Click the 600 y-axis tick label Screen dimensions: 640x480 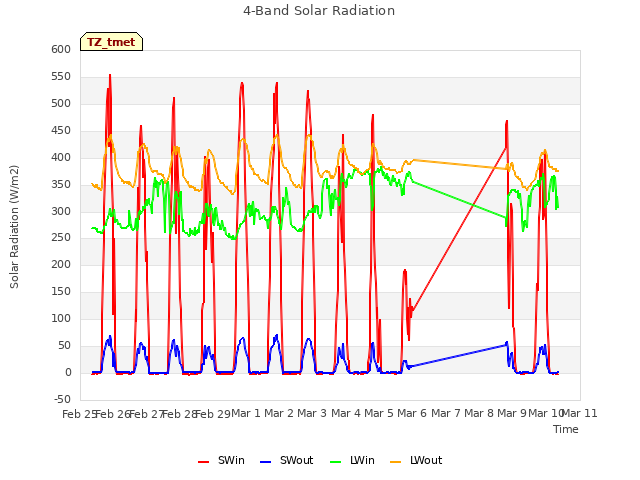tap(61, 49)
